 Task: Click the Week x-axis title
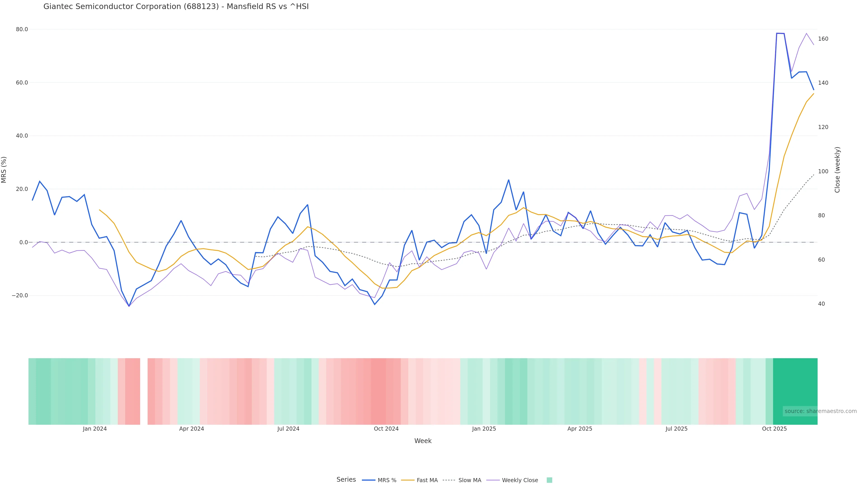pyautogui.click(x=422, y=441)
